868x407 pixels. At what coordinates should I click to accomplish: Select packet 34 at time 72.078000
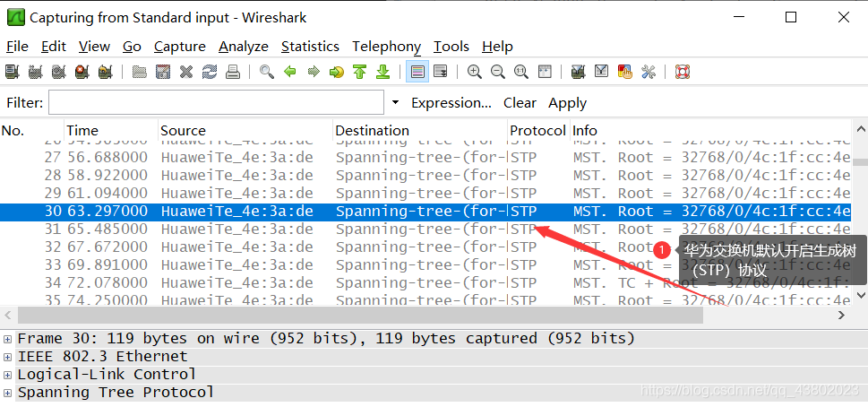point(425,283)
